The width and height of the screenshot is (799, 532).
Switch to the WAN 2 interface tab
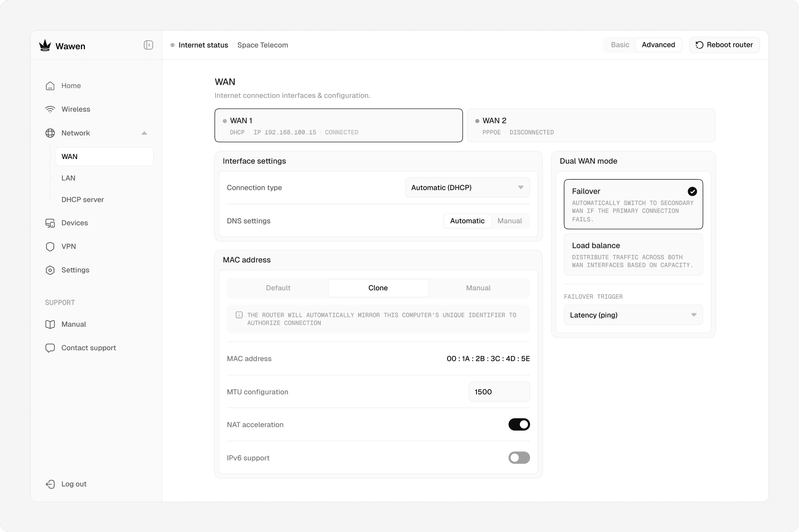point(591,126)
